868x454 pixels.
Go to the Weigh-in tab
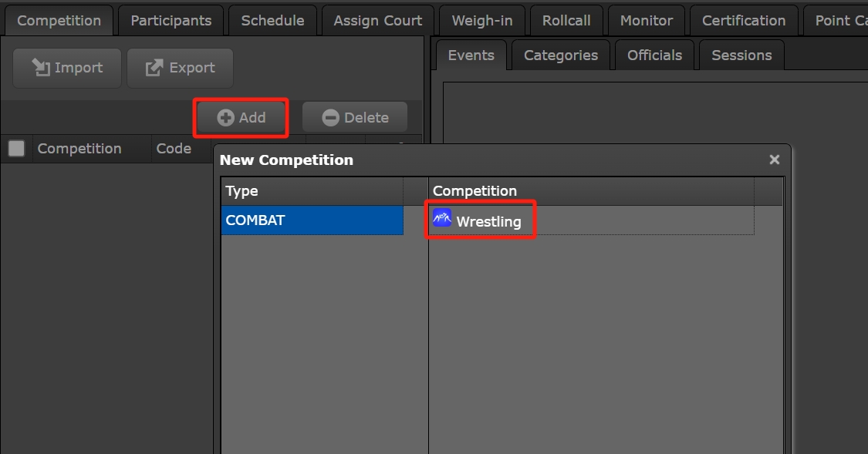point(482,21)
